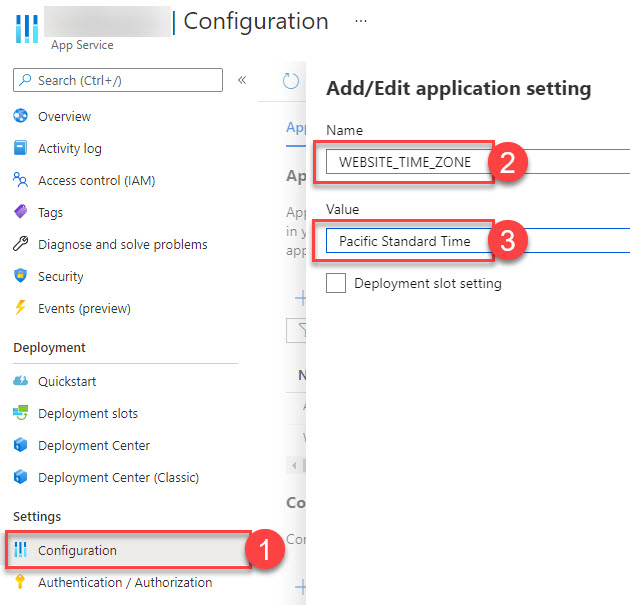This screenshot has width=630, height=605.
Task: Click the Activity log icon
Action: click(x=20, y=149)
